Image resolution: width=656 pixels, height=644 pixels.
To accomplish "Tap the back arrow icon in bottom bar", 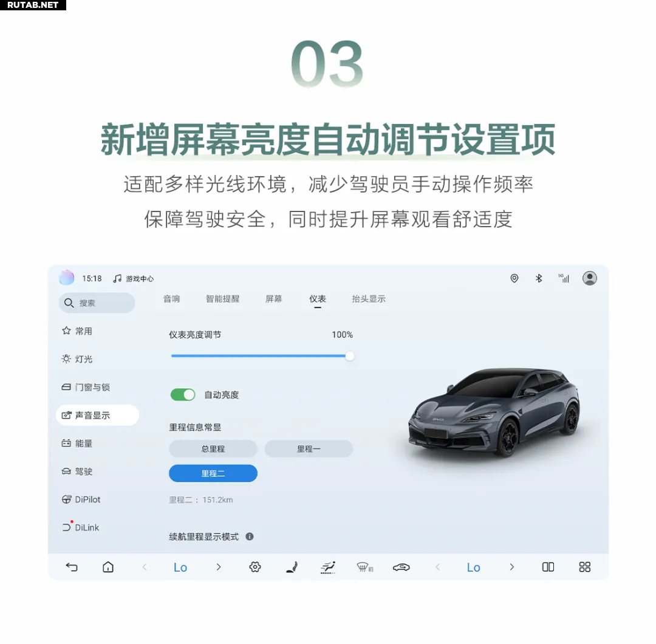I will [72, 567].
